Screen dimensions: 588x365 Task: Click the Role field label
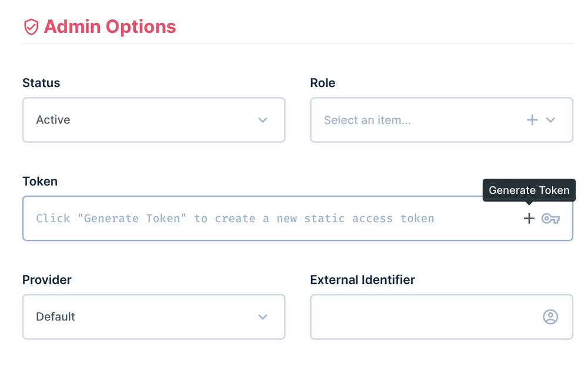click(x=323, y=83)
